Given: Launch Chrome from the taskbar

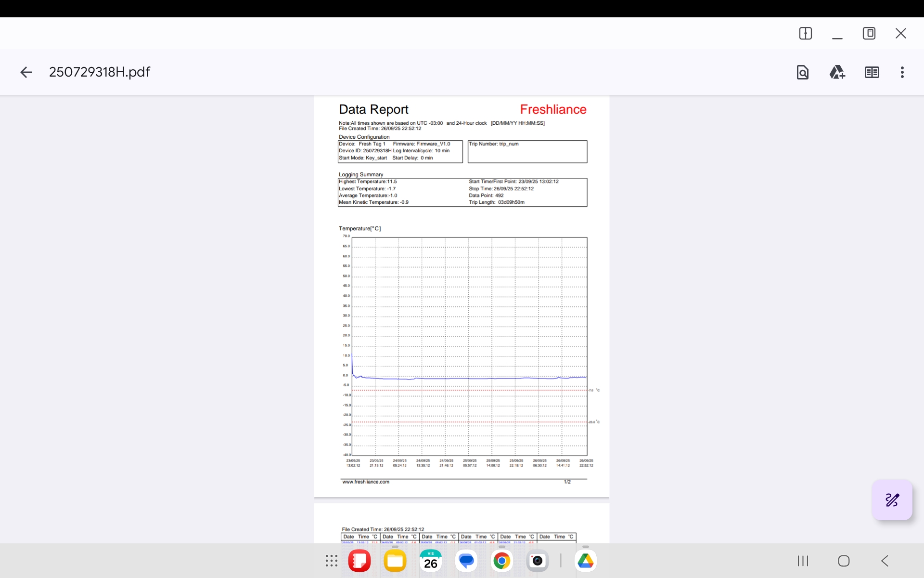Looking at the screenshot, I should click(501, 561).
